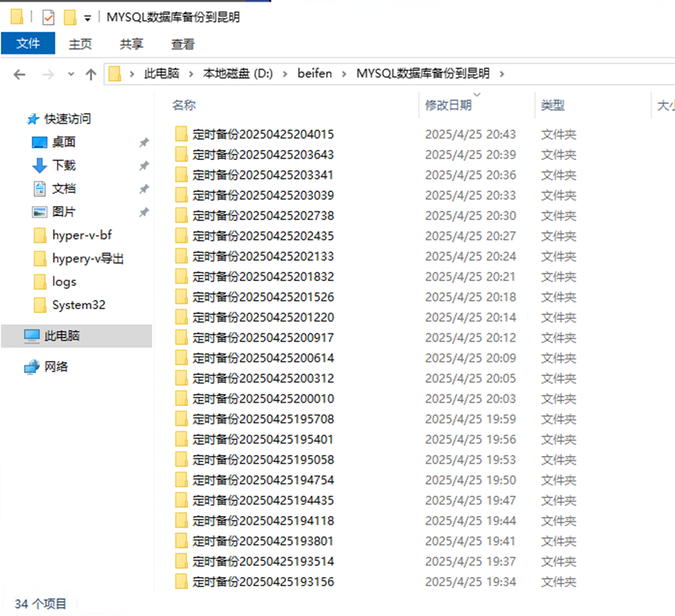Select 网络 in the navigation pane
Viewport: 675px width, 616px height.
pyautogui.click(x=56, y=367)
